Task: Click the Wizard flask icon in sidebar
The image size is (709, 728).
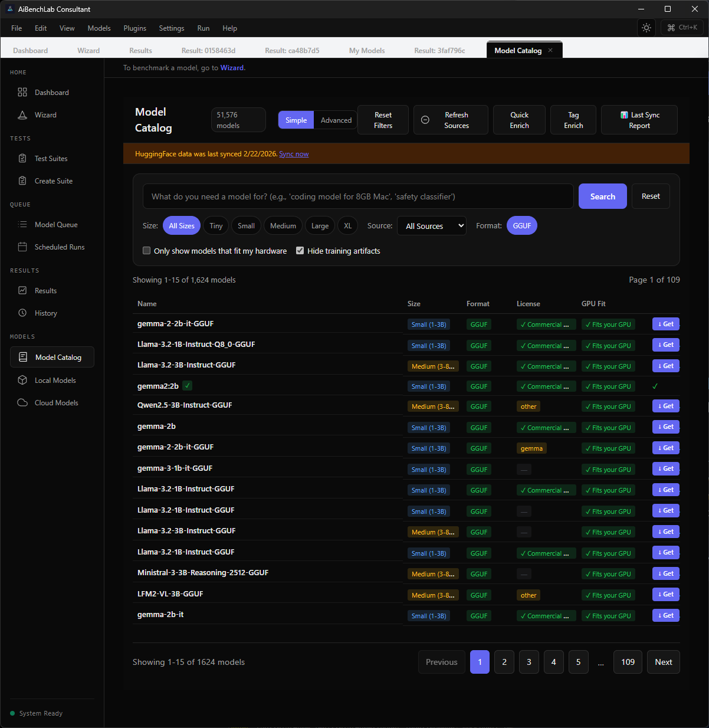Action: click(22, 115)
